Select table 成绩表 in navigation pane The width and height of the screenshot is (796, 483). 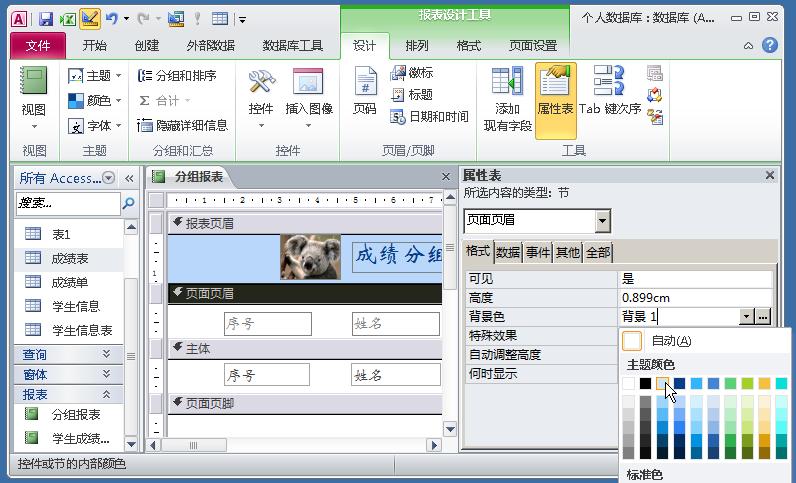69,259
